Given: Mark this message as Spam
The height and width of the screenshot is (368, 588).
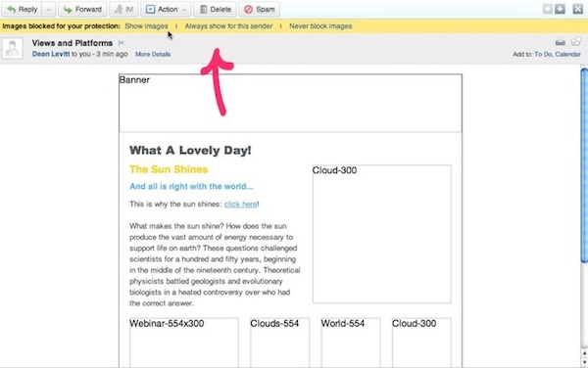Looking at the screenshot, I should (260, 10).
